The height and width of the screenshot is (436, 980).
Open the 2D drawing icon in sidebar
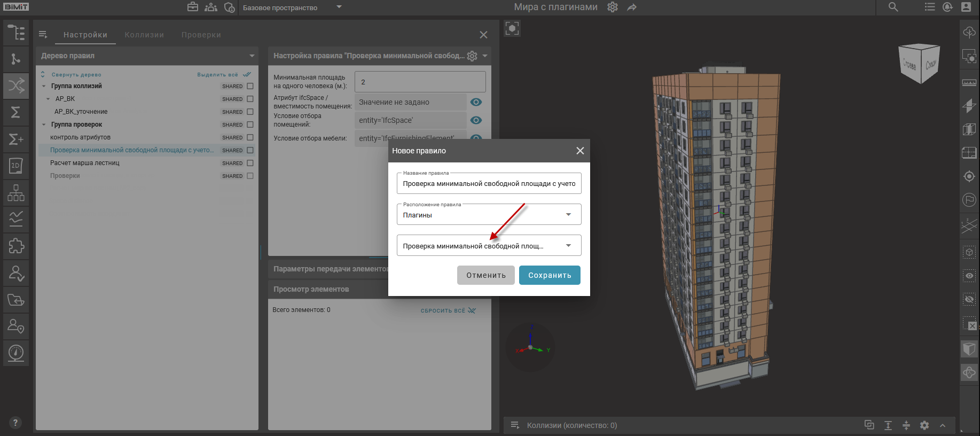click(x=16, y=166)
